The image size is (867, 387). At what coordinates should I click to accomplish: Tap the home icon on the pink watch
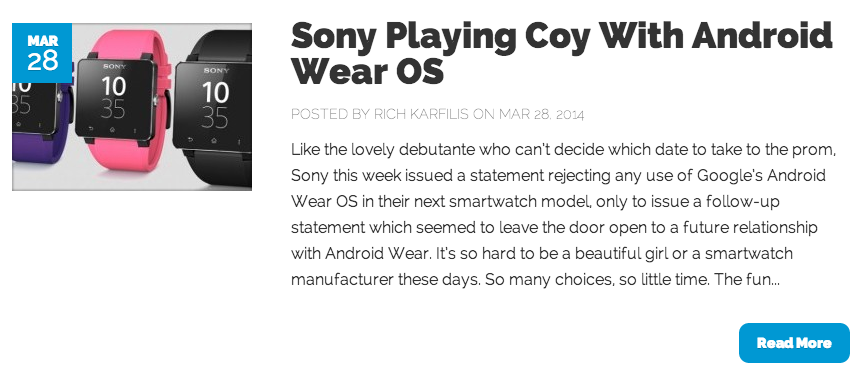click(112, 129)
